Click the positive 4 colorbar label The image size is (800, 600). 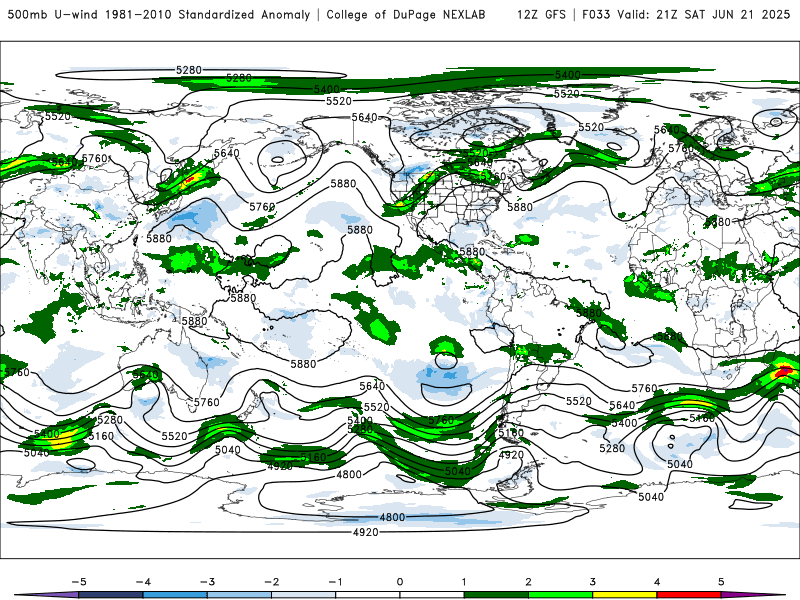point(657,582)
